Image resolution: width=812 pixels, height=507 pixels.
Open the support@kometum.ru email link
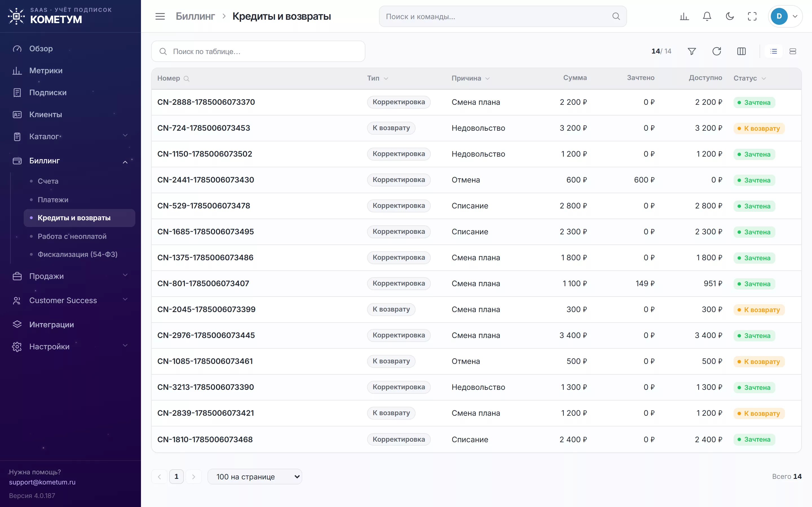42,482
